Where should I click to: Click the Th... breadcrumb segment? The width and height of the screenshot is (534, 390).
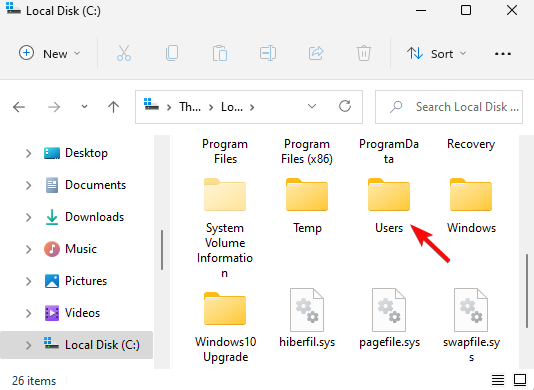(x=190, y=107)
